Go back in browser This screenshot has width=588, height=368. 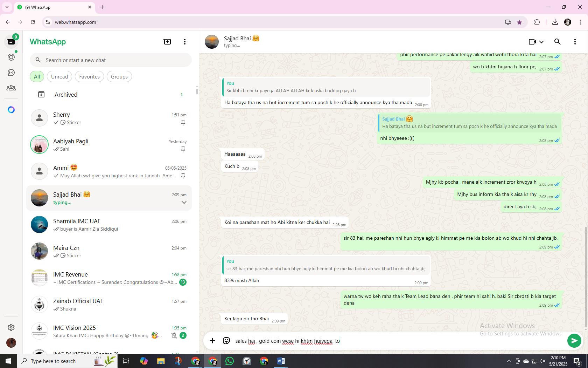tap(8, 22)
